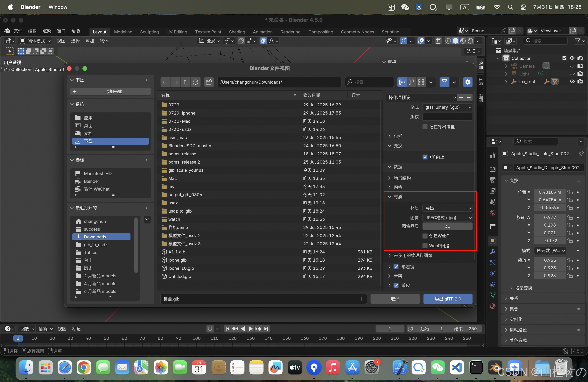Click the Location X value field
This screenshot has width=588, height=382.
coord(550,192)
